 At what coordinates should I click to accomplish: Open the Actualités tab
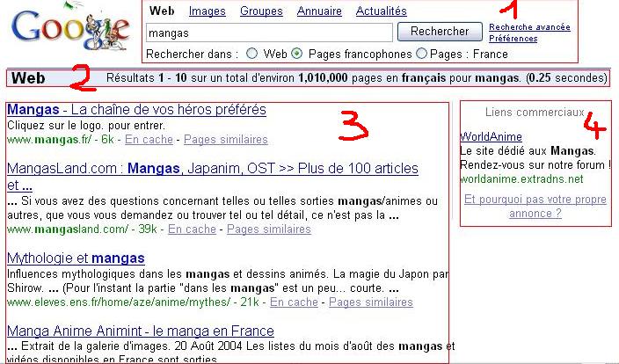coord(382,11)
